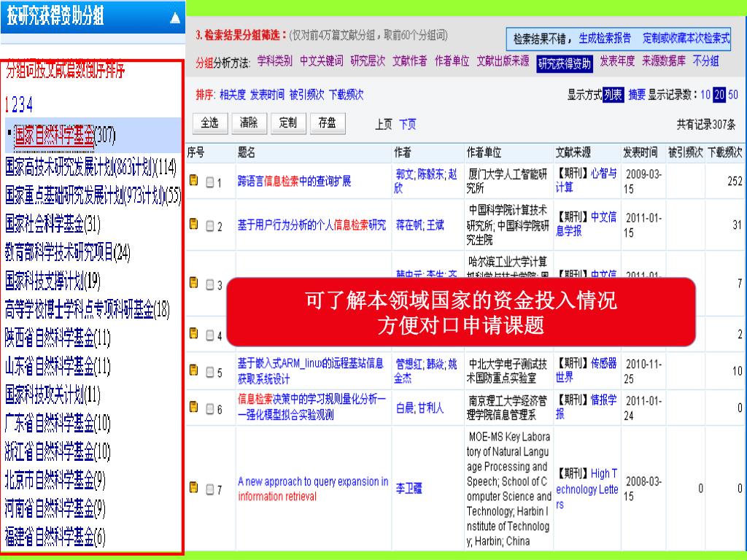Check the checkbox for record 7
Image resolution: width=747 pixels, height=560 pixels.
coord(209,489)
